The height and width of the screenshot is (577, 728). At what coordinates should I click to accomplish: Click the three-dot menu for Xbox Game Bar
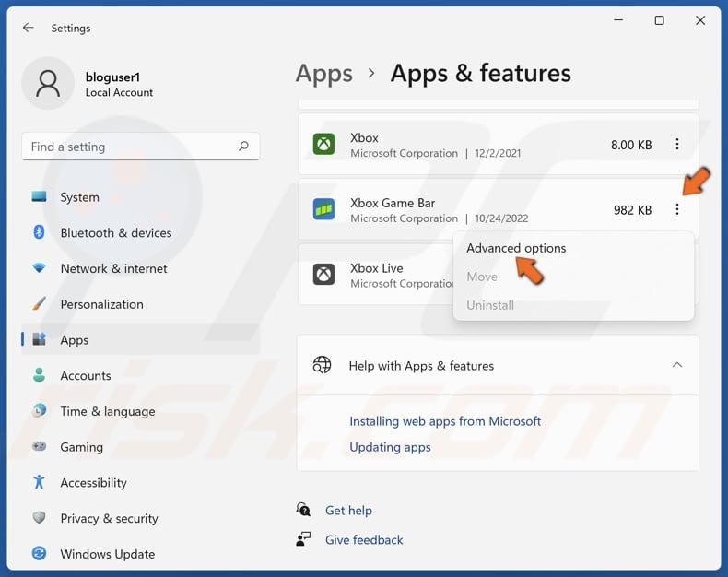[677, 210]
